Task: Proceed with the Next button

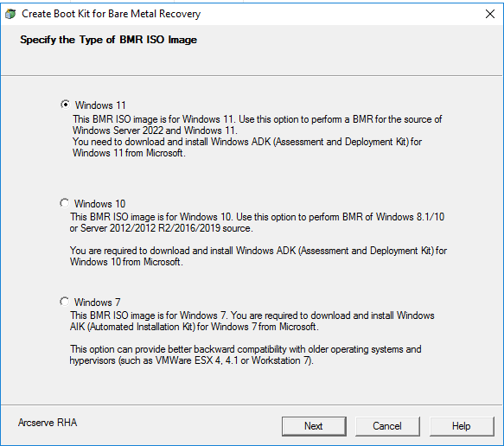Action: point(314,426)
